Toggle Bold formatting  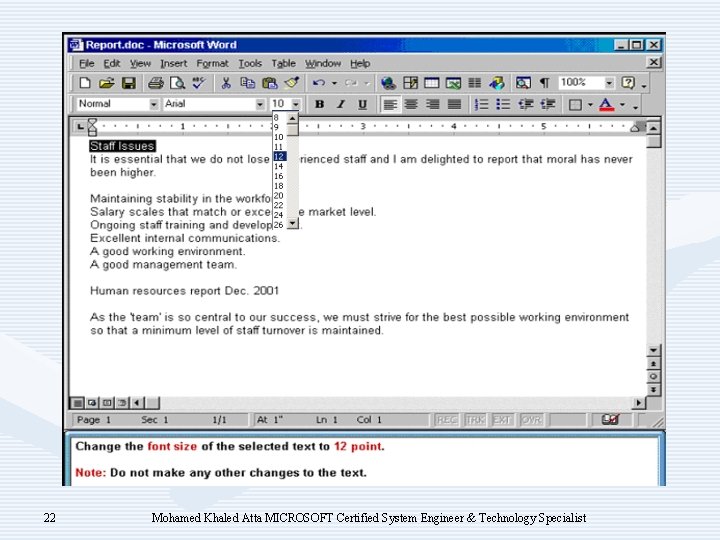[x=320, y=105]
